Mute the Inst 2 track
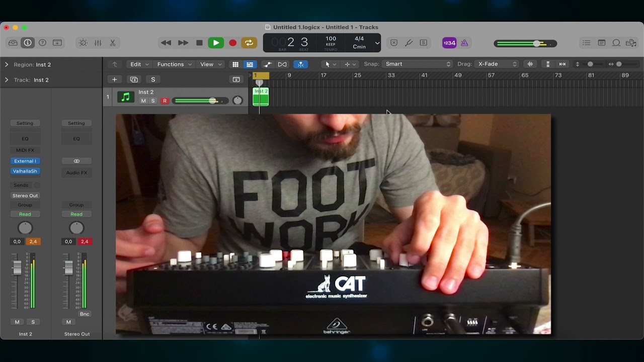This screenshot has width=644, height=362. (143, 101)
